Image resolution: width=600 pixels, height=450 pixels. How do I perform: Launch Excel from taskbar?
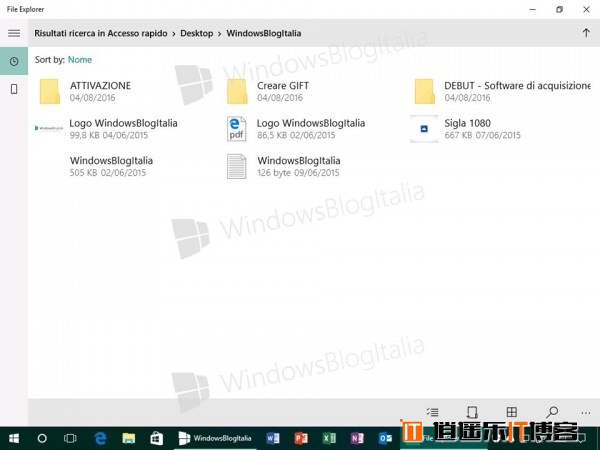pyautogui.click(x=329, y=438)
